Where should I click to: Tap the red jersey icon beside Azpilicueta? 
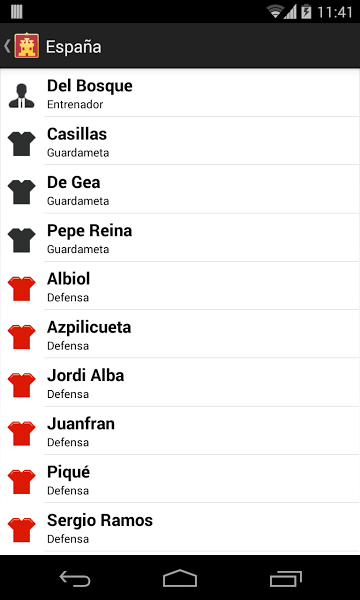click(22, 337)
